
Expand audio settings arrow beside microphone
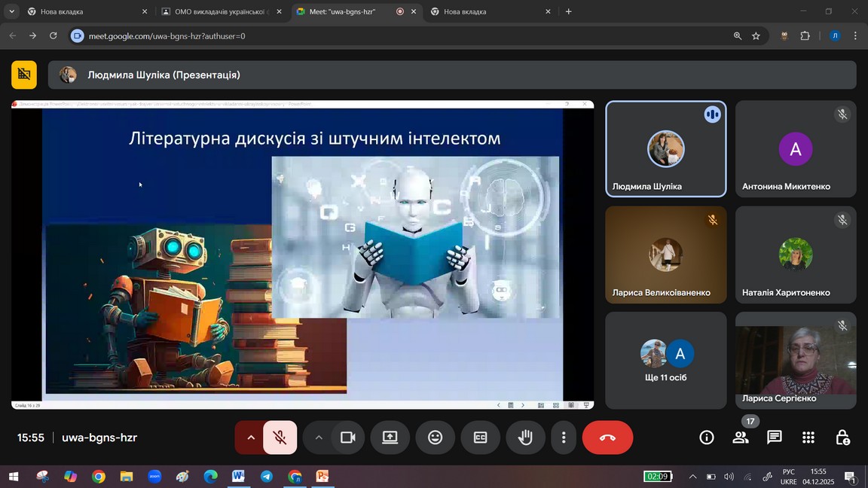tap(250, 438)
